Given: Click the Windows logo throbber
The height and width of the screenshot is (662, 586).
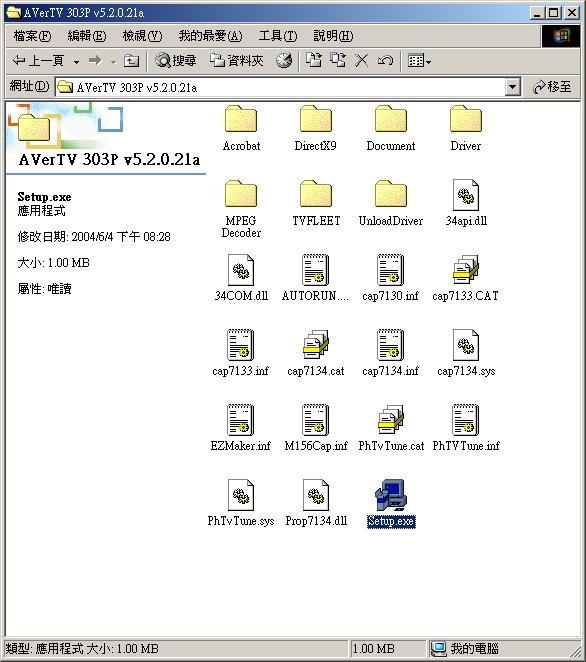Looking at the screenshot, I should point(561,36).
